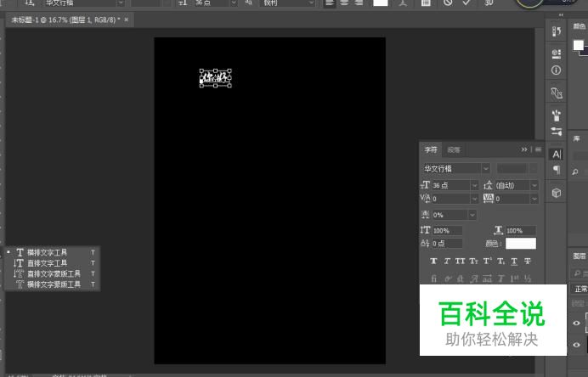Viewport: 588px width, 377px height.
Task: Open options bar font family dropdown
Action: [x=121, y=3]
